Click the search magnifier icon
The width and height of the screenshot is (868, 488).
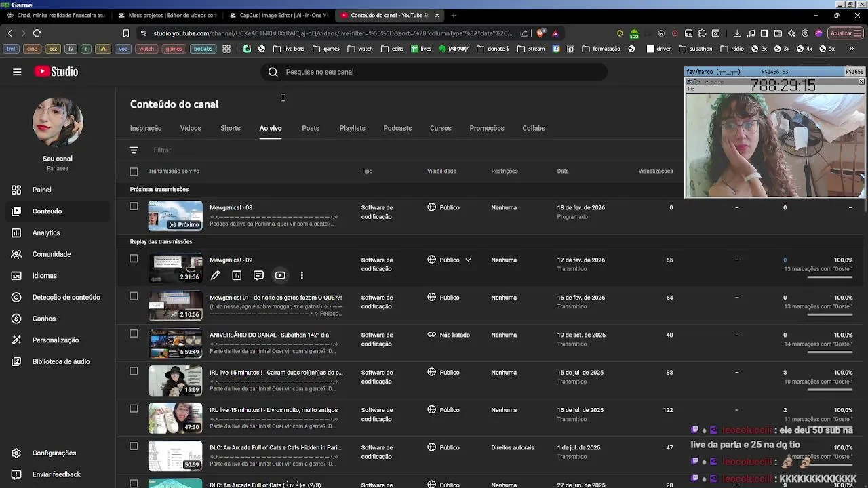(273, 72)
